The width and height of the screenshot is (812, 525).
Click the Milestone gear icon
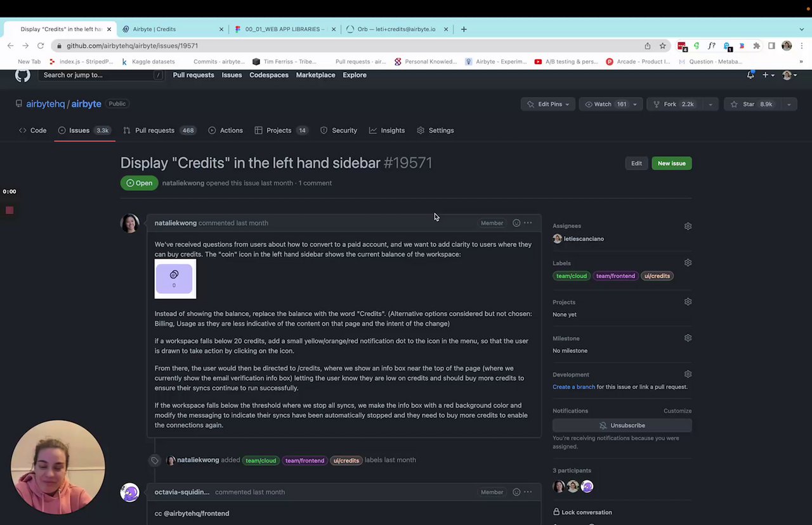click(688, 338)
